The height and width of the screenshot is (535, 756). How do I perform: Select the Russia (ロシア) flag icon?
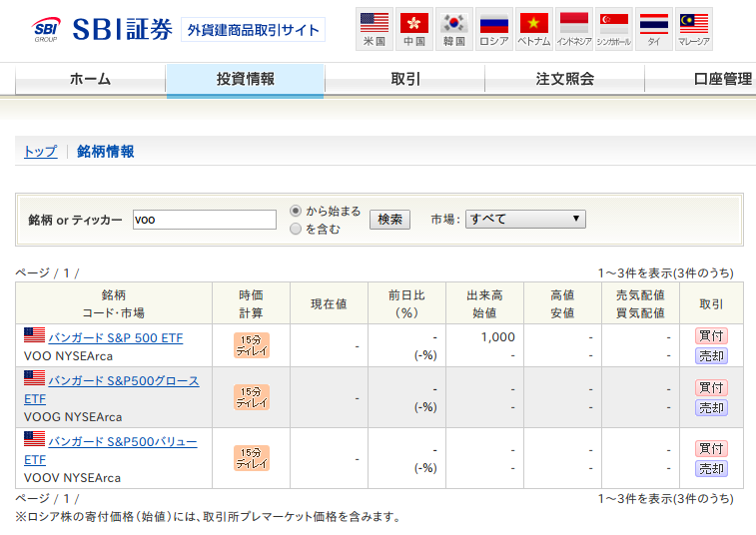(494, 29)
